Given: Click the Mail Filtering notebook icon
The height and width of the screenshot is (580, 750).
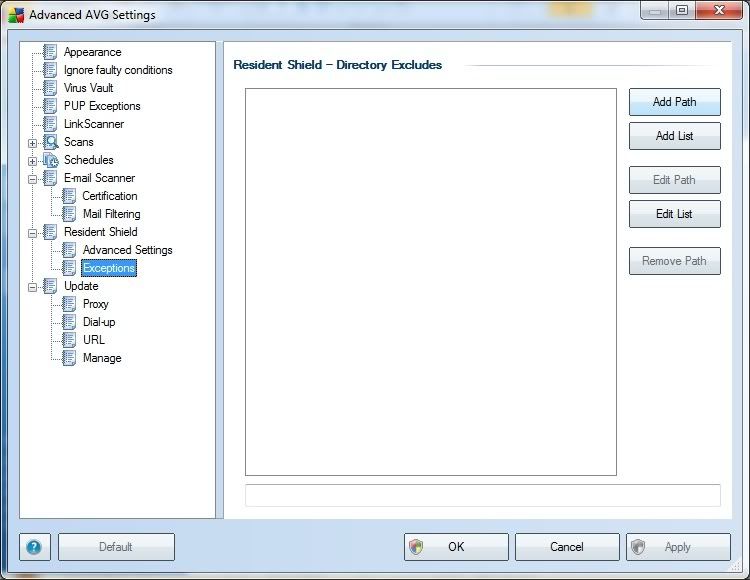Looking at the screenshot, I should tap(69, 214).
